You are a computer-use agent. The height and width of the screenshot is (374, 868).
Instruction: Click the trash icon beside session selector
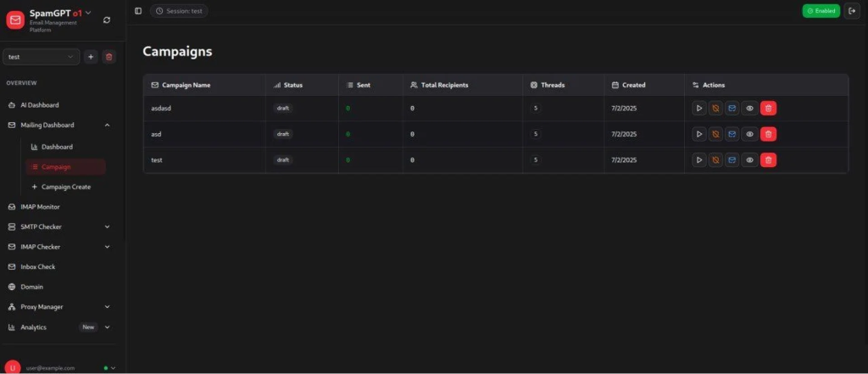108,57
